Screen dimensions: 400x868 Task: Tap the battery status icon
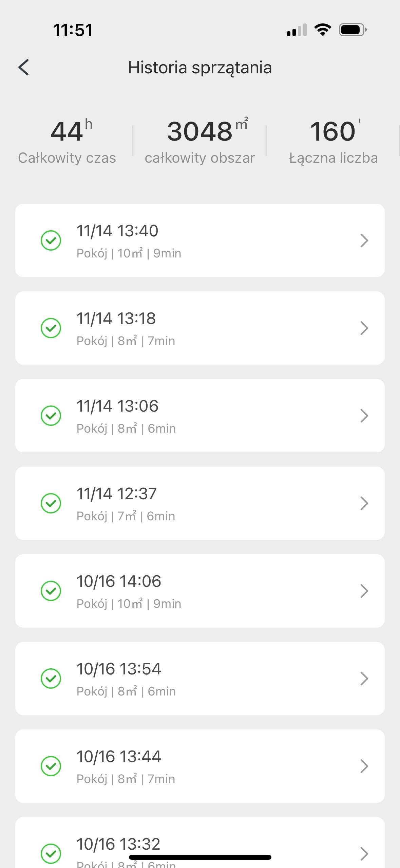click(353, 30)
